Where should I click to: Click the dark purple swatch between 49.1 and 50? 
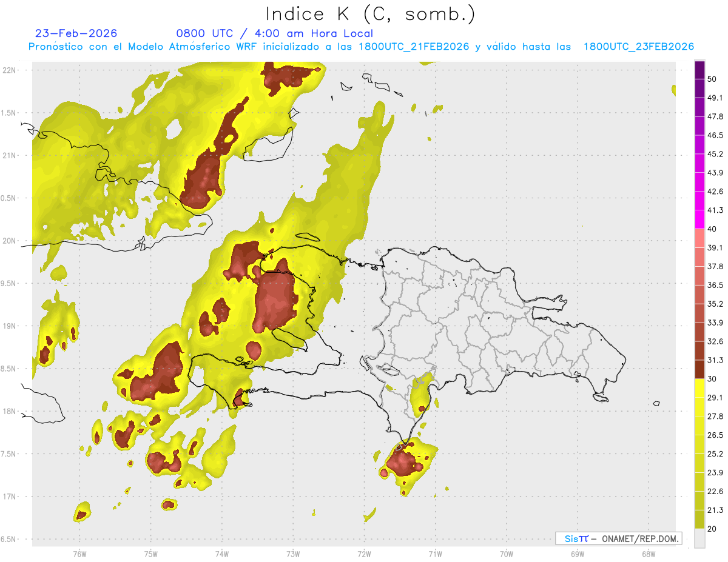point(699,88)
